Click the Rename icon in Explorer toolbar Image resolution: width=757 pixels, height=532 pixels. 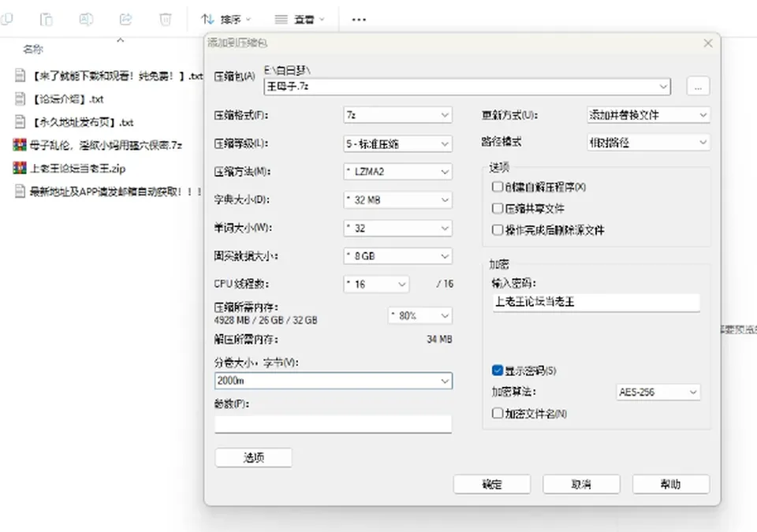[x=86, y=20]
